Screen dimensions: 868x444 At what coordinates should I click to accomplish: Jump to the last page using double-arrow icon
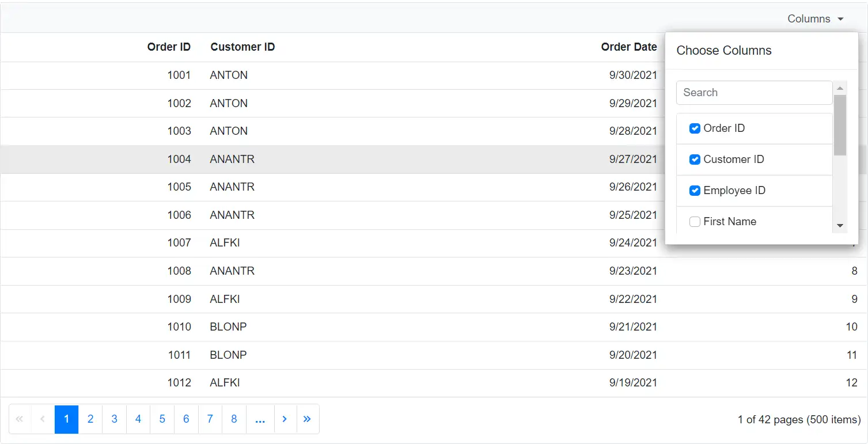coord(307,419)
